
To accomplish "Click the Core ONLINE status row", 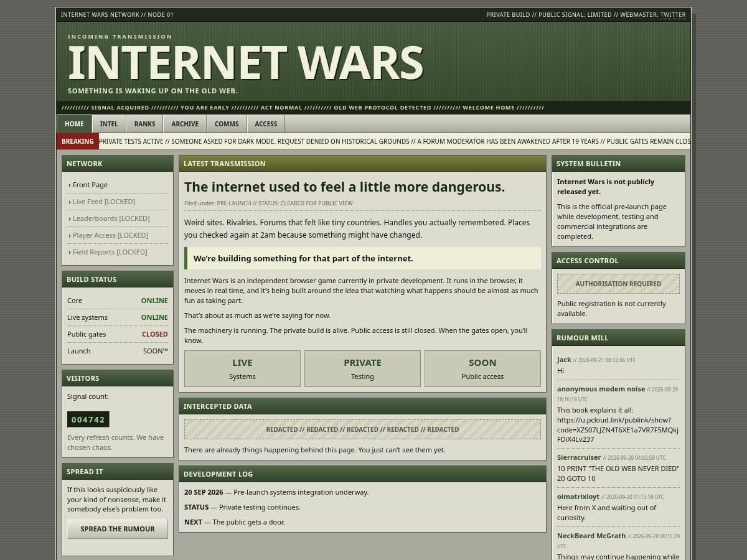I will [118, 301].
